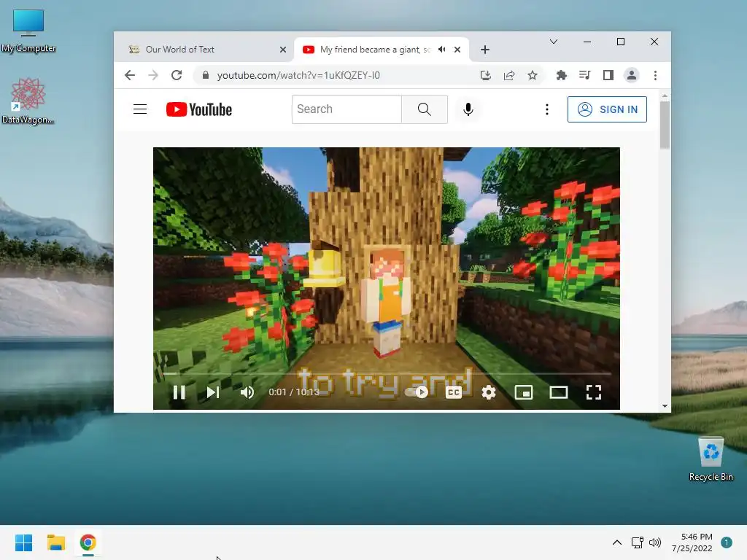
Task: Skip to the next video
Action: click(x=213, y=392)
